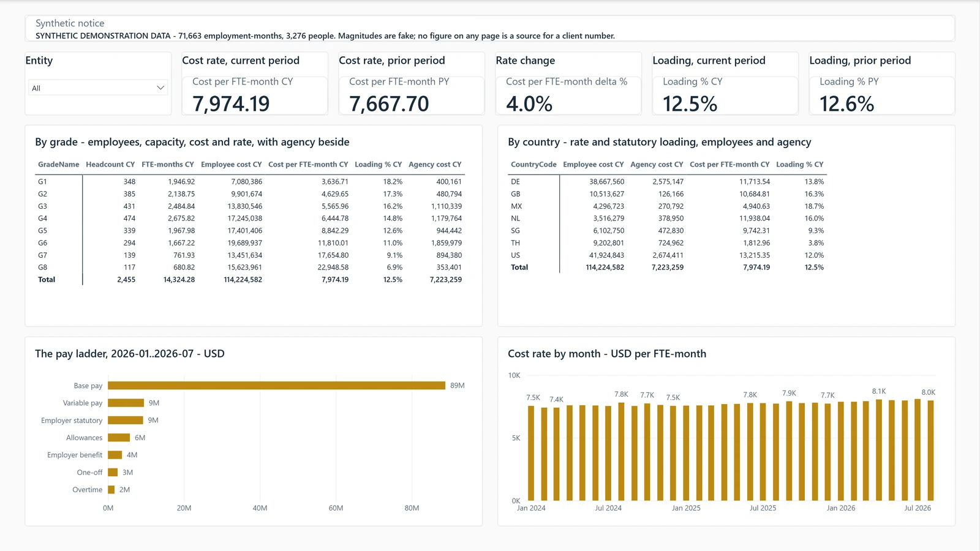Screen dimensions: 980x551
Task: Click the Synthetic notice title
Action: (70, 23)
